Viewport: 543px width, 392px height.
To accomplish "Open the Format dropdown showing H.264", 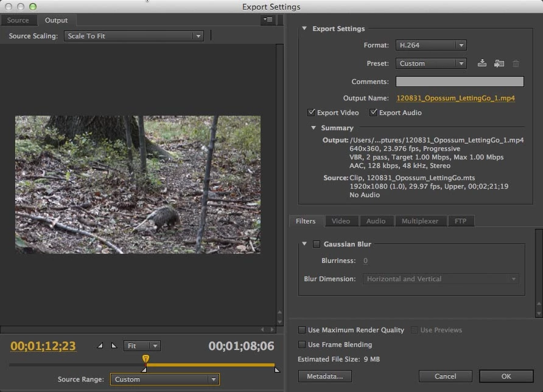I will (x=431, y=45).
